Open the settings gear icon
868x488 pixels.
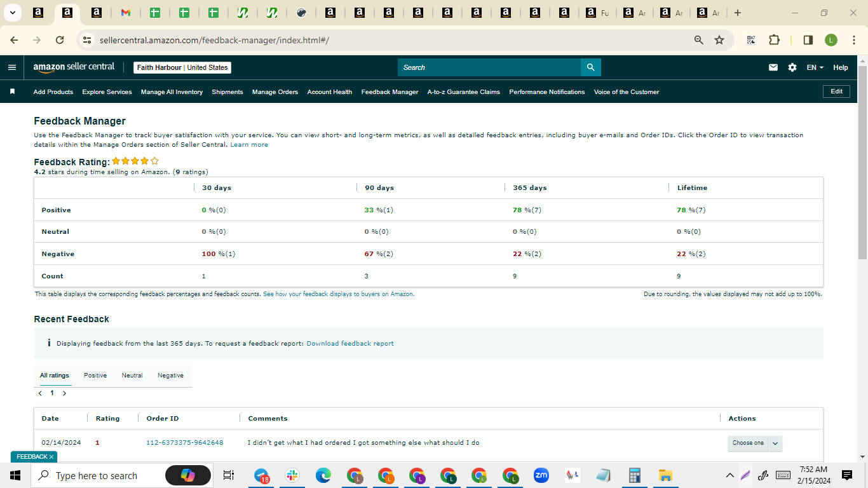pos(792,67)
